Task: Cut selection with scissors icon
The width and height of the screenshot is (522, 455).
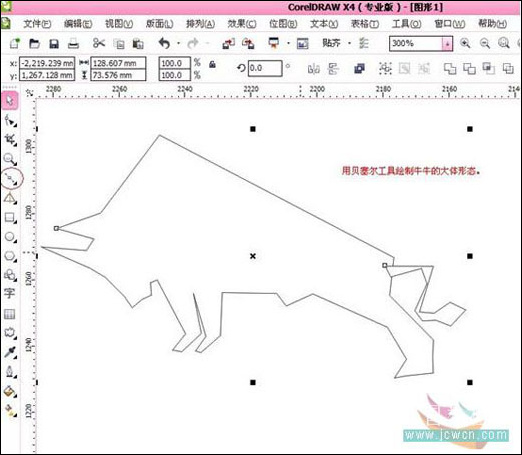Action: (99, 43)
